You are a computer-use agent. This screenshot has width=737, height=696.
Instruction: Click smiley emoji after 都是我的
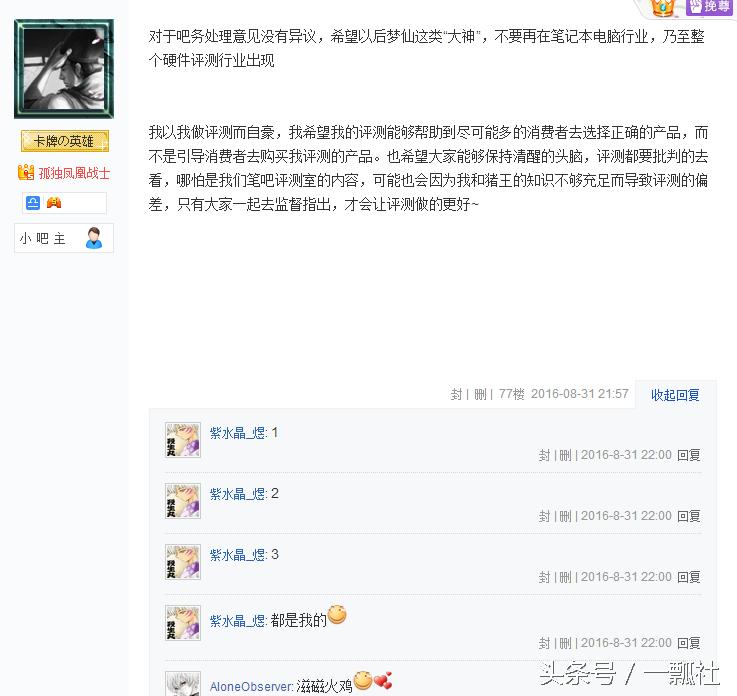click(337, 615)
